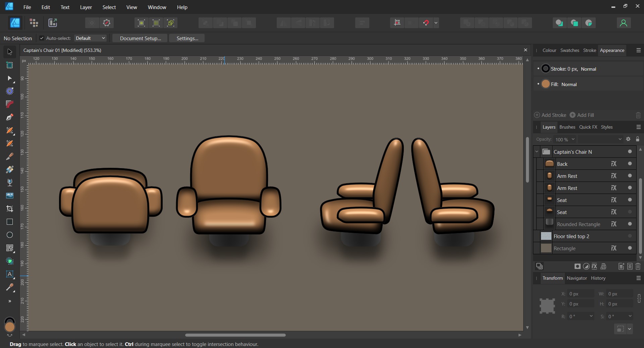The width and height of the screenshot is (644, 348).
Task: Select the Node tool
Action: click(10, 78)
